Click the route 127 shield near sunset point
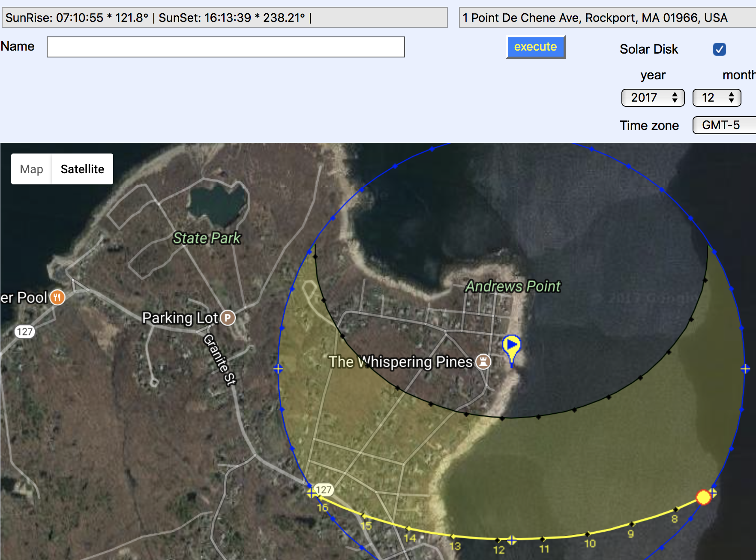Screen dimensions: 756x560 [x=323, y=489]
